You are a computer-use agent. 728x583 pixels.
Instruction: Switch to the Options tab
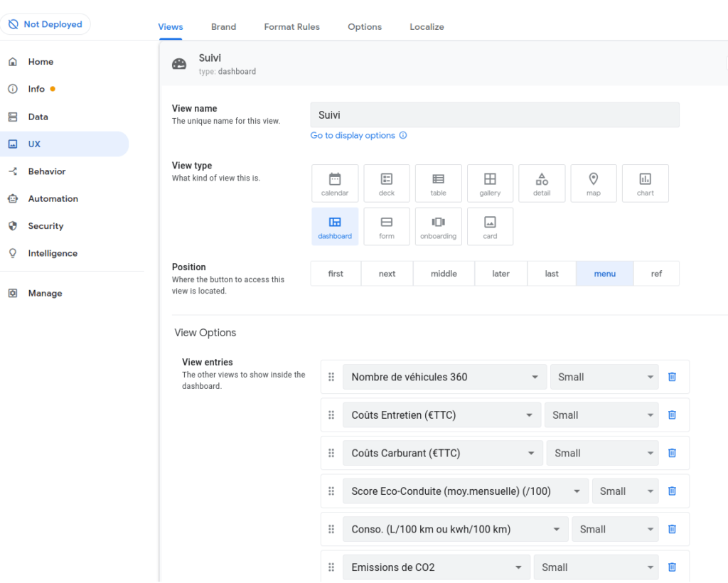(365, 27)
